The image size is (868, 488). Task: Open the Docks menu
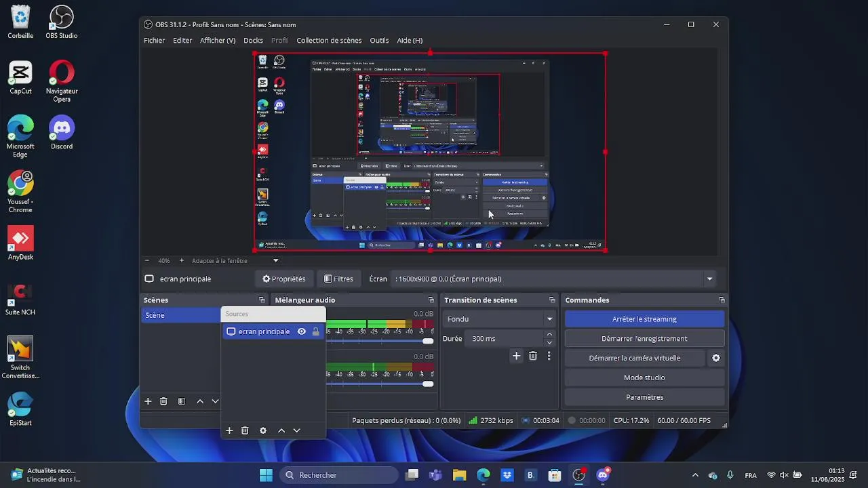click(x=253, y=41)
